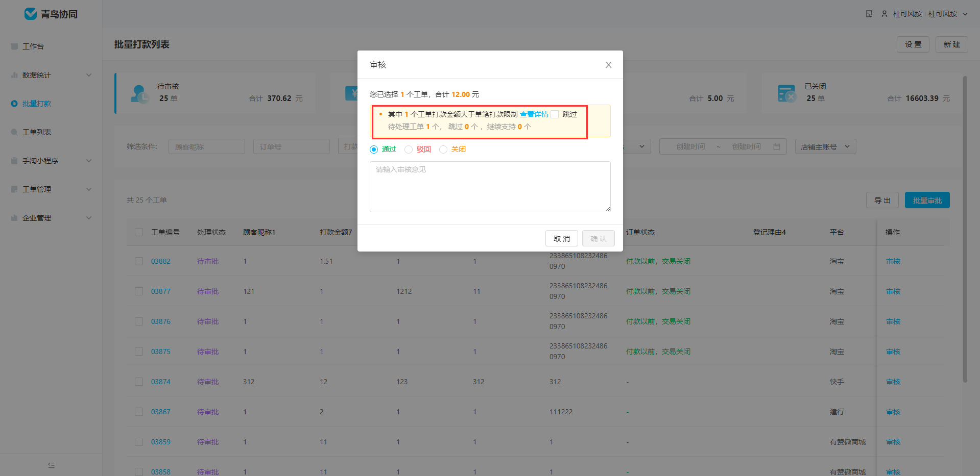This screenshot has width=980, height=476.
Task: Open the partially hidden filter dropdown arrow
Action: (x=642, y=146)
